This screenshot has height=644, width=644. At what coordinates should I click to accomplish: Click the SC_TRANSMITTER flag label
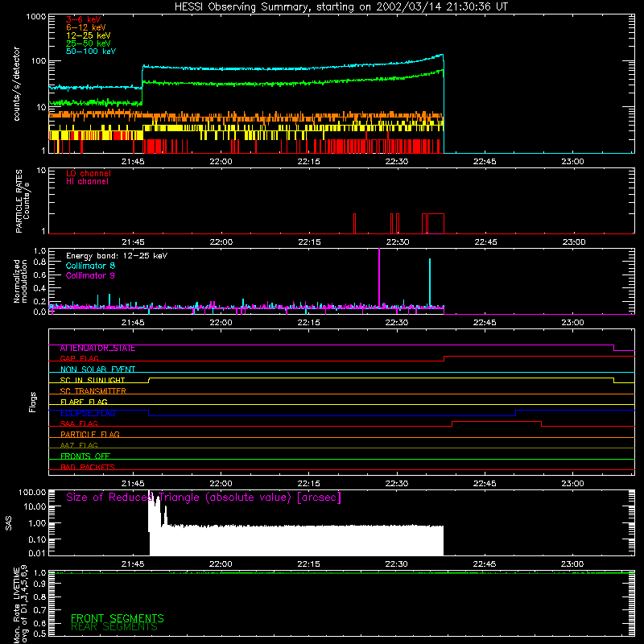click(93, 391)
